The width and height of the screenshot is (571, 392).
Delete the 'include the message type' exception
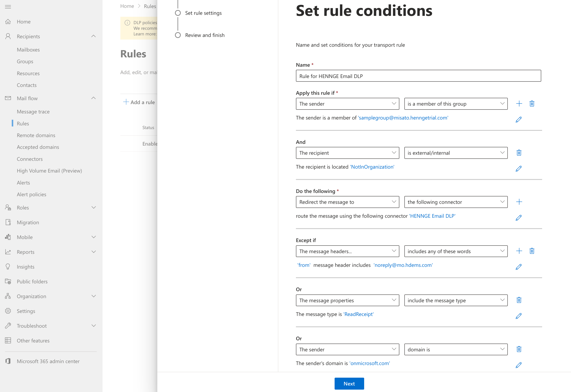coord(519,300)
